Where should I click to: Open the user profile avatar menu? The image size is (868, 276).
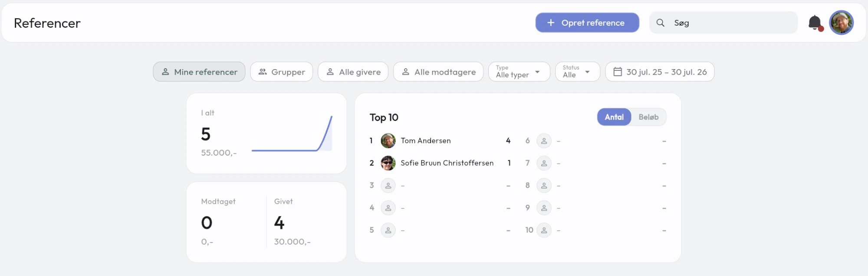tap(841, 23)
